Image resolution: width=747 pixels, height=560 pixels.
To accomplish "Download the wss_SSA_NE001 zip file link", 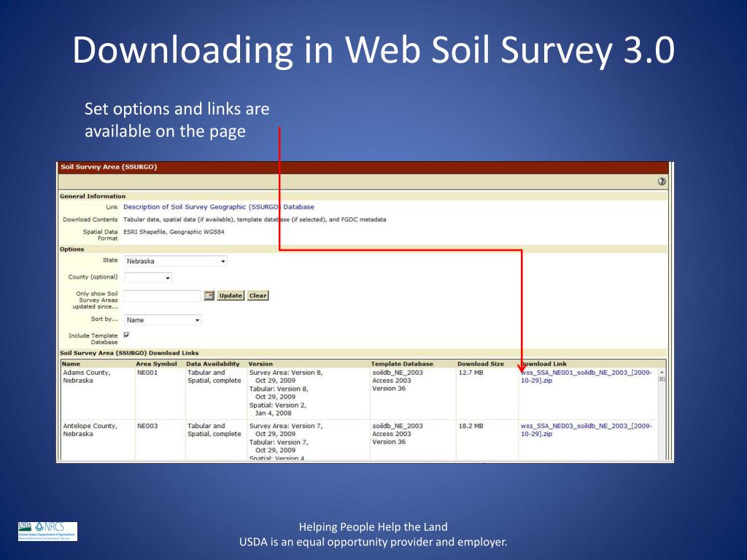I will tap(587, 376).
